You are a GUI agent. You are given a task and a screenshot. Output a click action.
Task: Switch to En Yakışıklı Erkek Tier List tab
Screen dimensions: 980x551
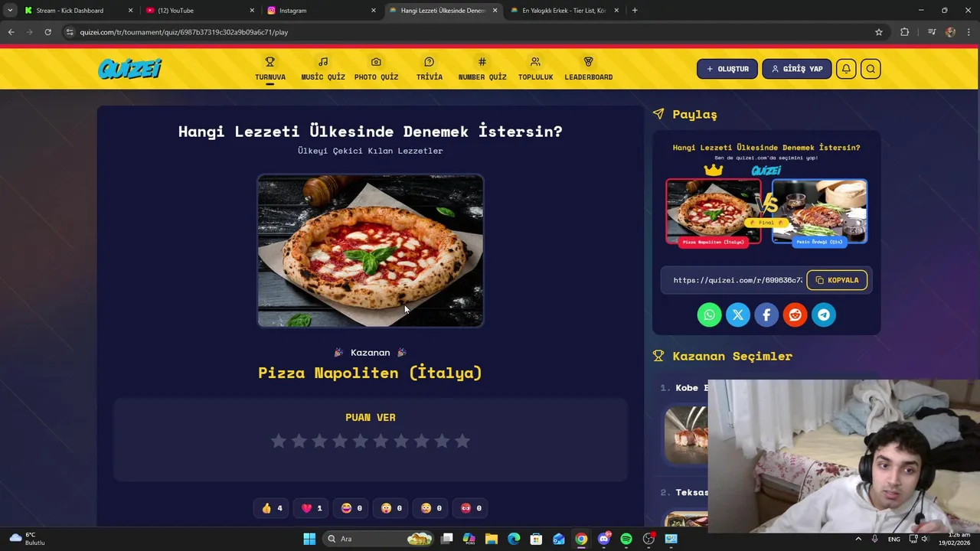pos(563,11)
